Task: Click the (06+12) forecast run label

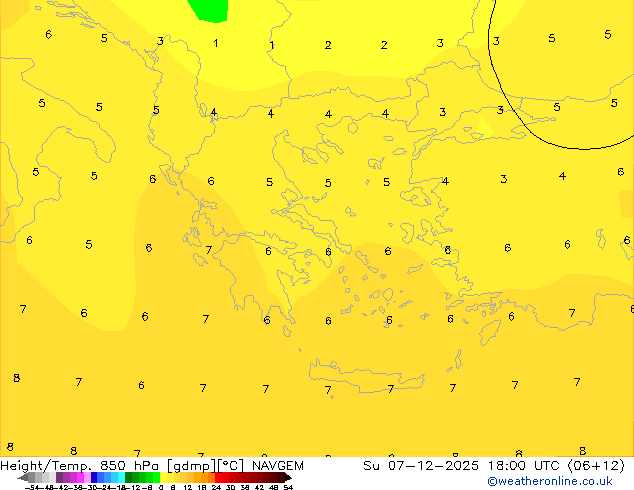Action: point(596,466)
